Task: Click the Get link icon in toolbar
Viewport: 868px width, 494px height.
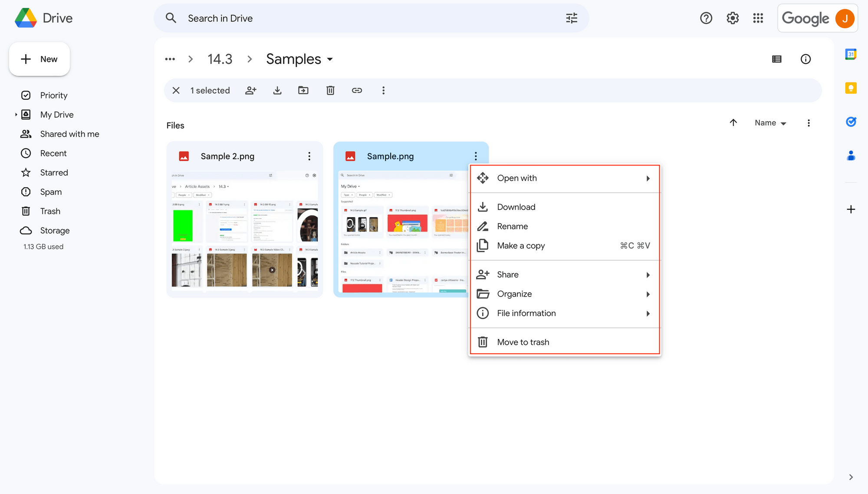Action: point(356,90)
